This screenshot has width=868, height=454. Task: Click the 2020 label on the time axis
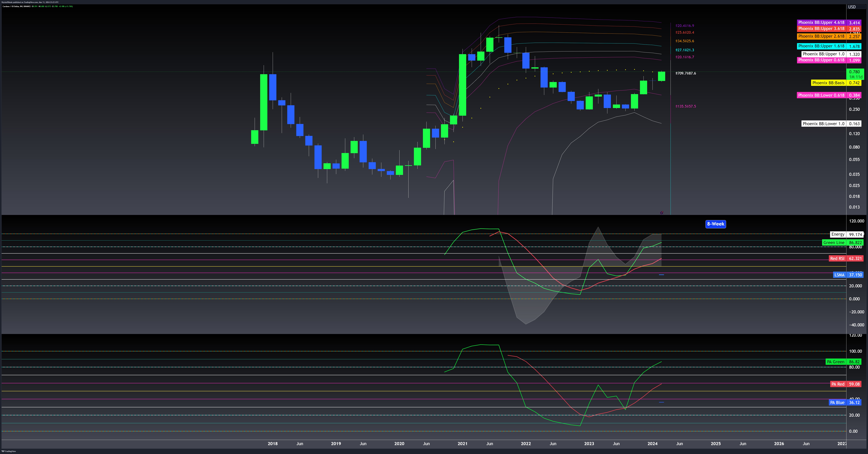399,444
